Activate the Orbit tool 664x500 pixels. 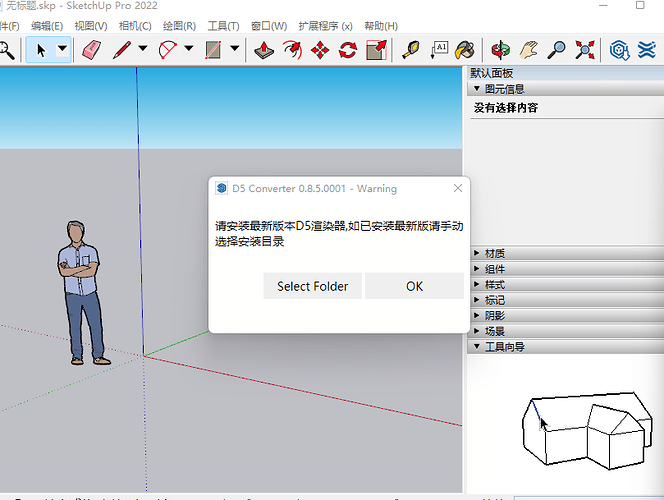(501, 50)
